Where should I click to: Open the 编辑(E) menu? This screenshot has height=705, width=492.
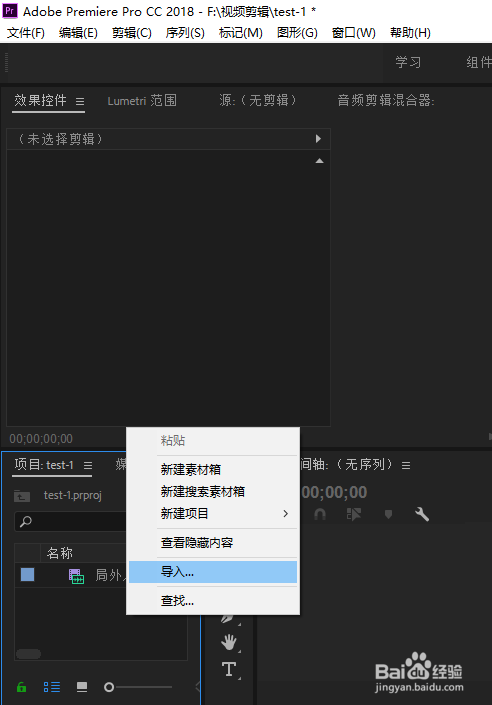click(x=78, y=32)
